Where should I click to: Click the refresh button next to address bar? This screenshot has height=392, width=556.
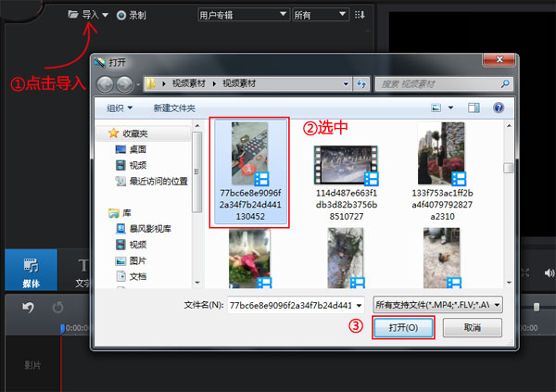click(361, 84)
